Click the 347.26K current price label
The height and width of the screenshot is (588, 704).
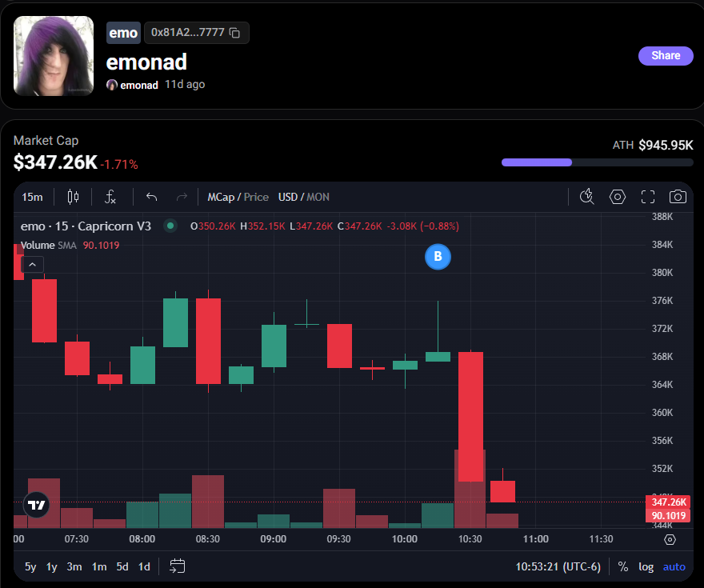click(x=669, y=502)
